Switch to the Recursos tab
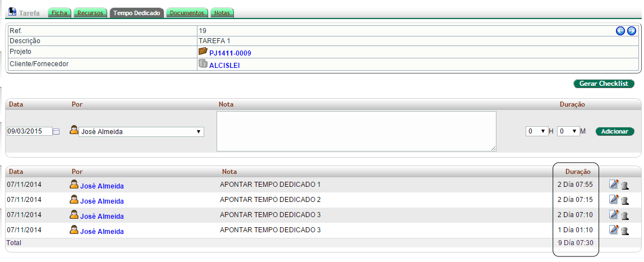This screenshot has width=644, height=262. pyautogui.click(x=90, y=12)
